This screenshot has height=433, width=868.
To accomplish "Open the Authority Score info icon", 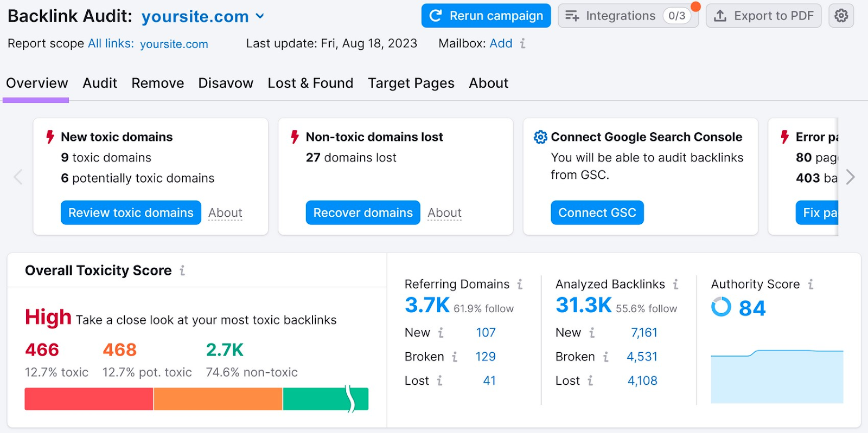I will point(810,284).
